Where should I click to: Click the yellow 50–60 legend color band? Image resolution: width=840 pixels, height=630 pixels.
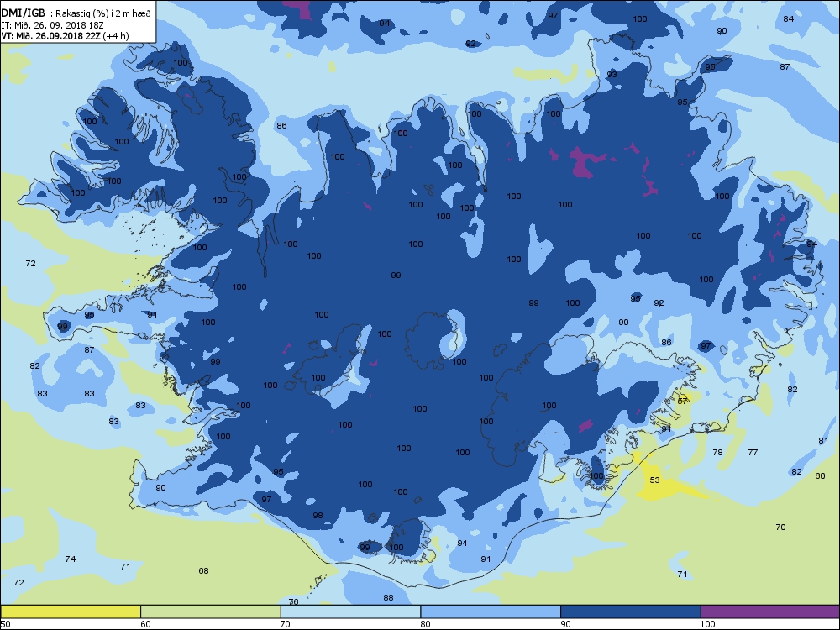[71, 612]
